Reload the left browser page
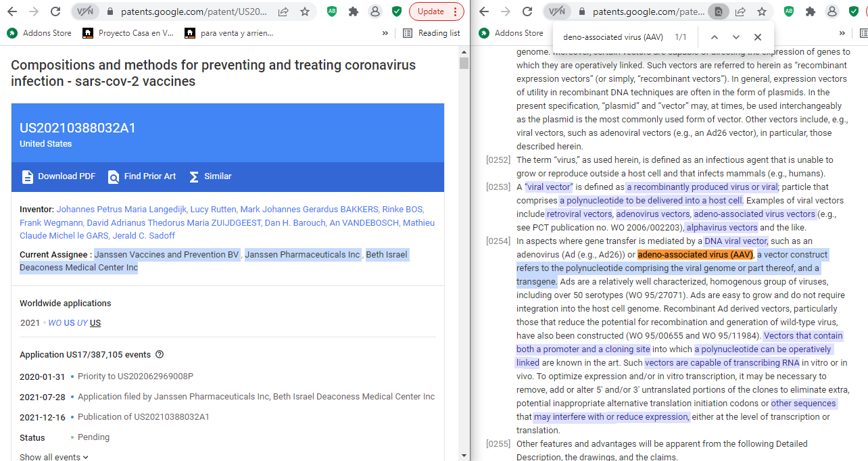Image resolution: width=868 pixels, height=461 pixels. tap(55, 11)
